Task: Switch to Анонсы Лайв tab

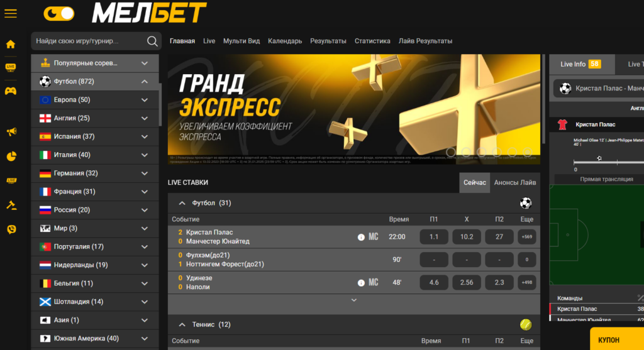Action: click(514, 183)
